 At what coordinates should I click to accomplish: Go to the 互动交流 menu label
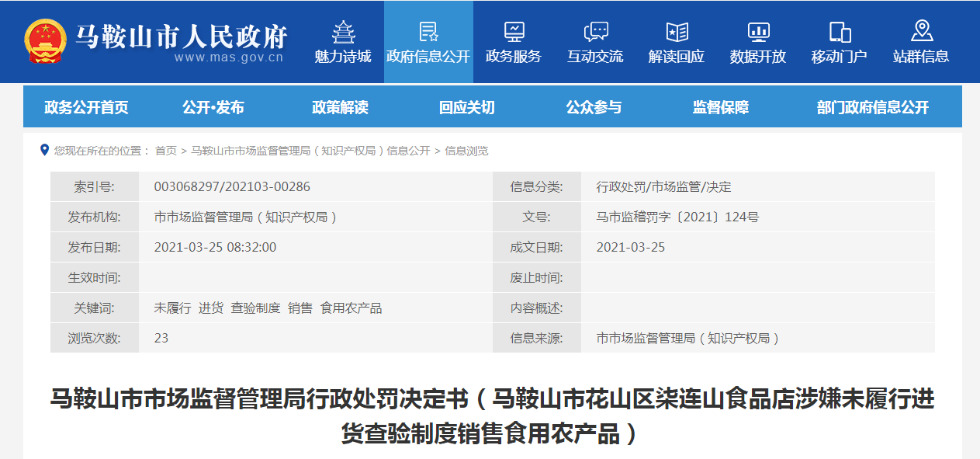click(595, 57)
